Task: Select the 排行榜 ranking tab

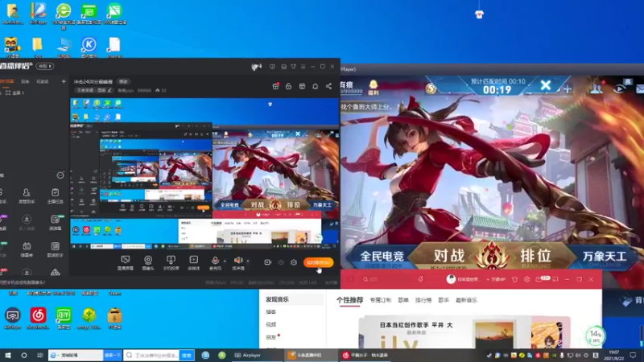Action: [423, 300]
